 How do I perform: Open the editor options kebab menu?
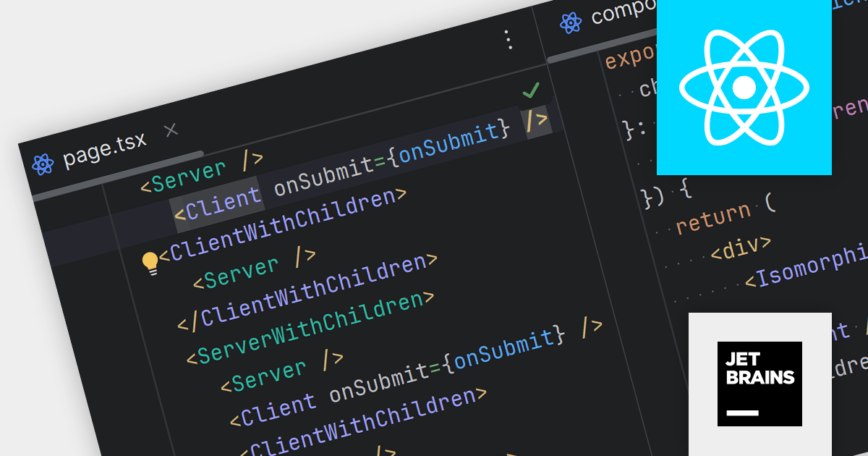point(509,41)
